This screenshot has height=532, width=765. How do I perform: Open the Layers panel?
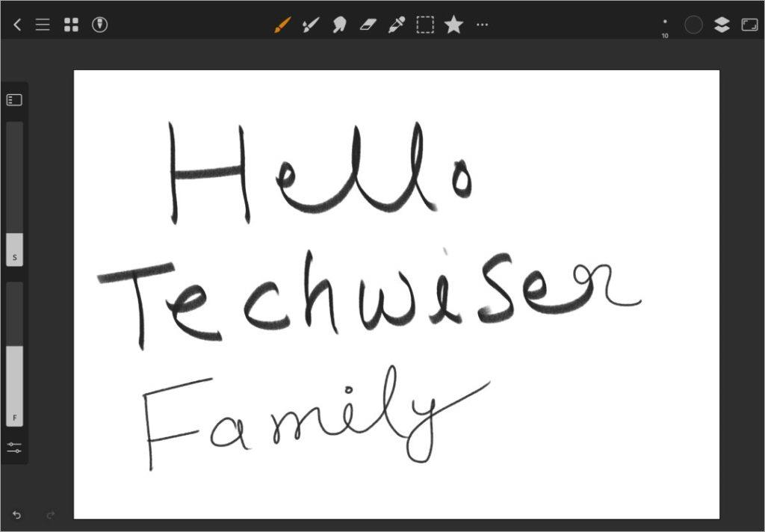[x=722, y=25]
